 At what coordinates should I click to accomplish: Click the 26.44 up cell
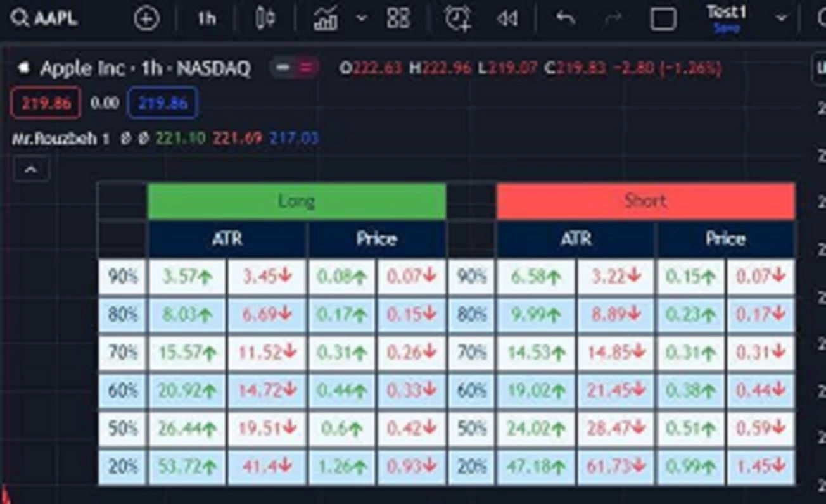187,429
